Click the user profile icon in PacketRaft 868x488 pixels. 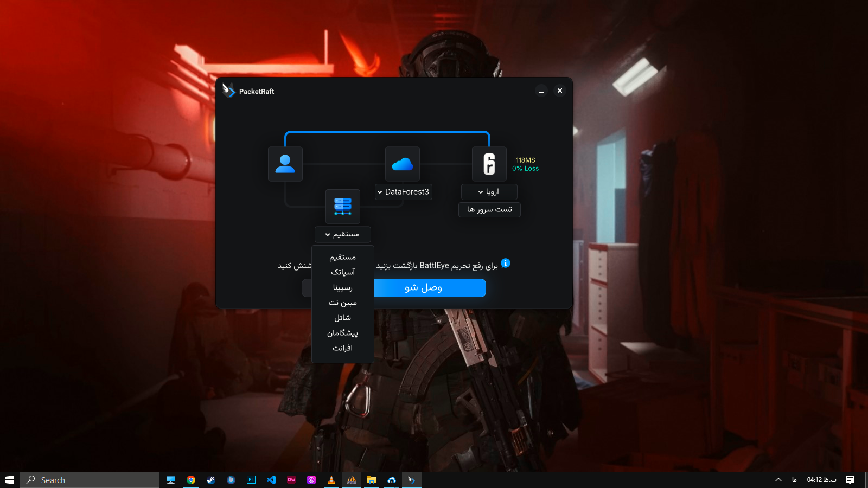point(285,164)
